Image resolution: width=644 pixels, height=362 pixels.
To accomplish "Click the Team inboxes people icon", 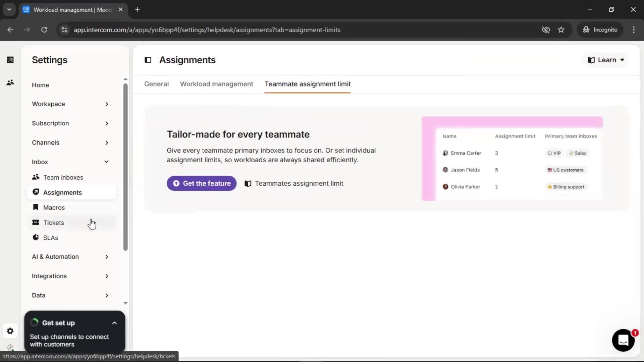I will tap(36, 177).
